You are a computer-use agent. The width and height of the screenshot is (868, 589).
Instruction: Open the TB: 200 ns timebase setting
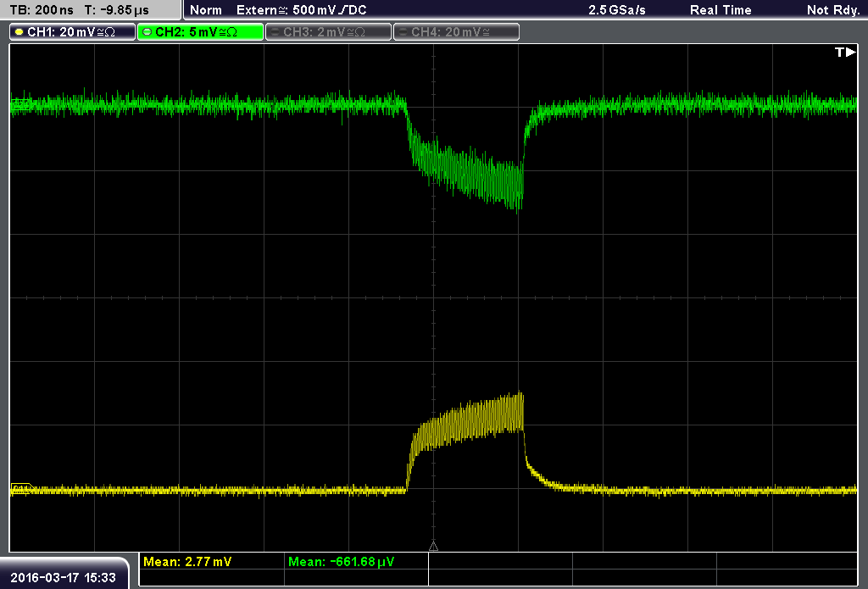coord(42,10)
